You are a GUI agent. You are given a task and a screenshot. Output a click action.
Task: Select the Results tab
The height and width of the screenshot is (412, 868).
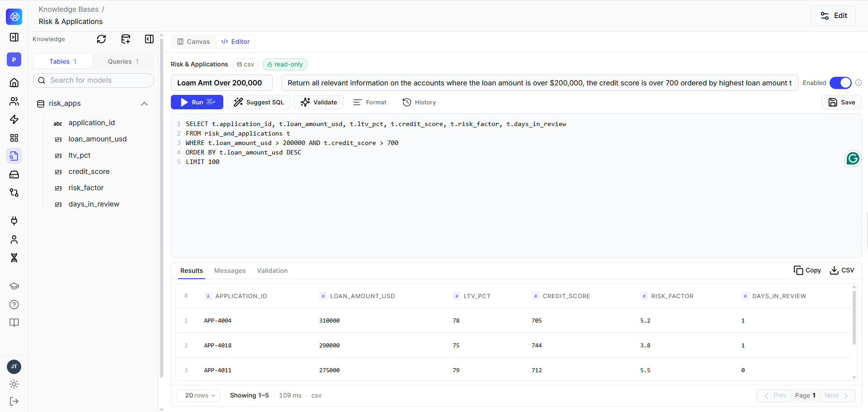coord(192,271)
